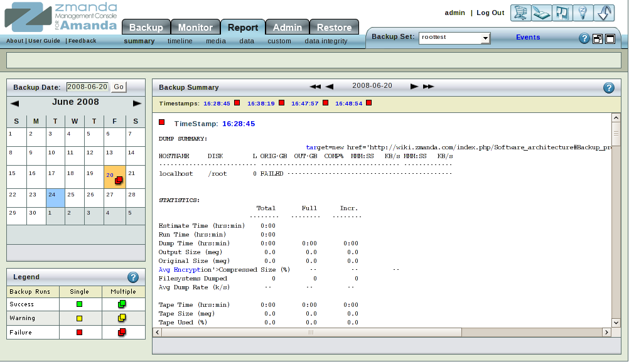629x364 pixels.
Task: Open the shopping cart icon
Action: click(x=520, y=13)
